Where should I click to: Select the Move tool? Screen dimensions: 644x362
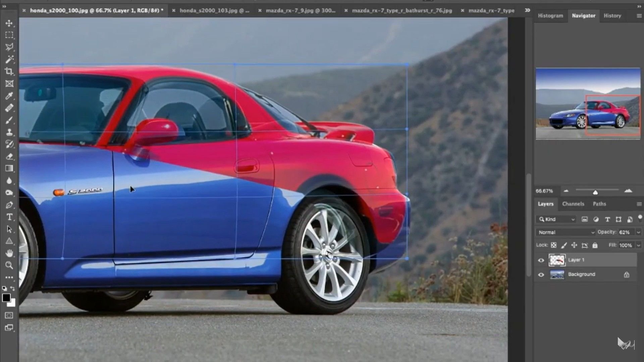(x=8, y=23)
